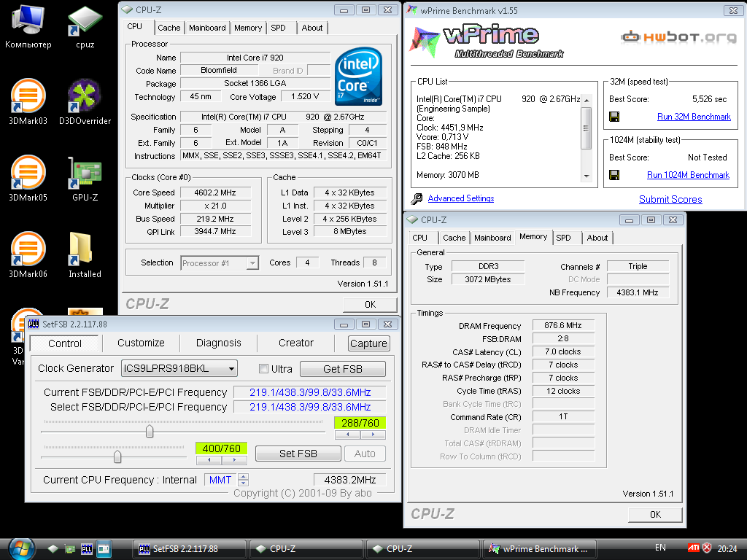Screen dimensions: 747x560
Task: Open the Windows Start orb
Action: coord(20,549)
